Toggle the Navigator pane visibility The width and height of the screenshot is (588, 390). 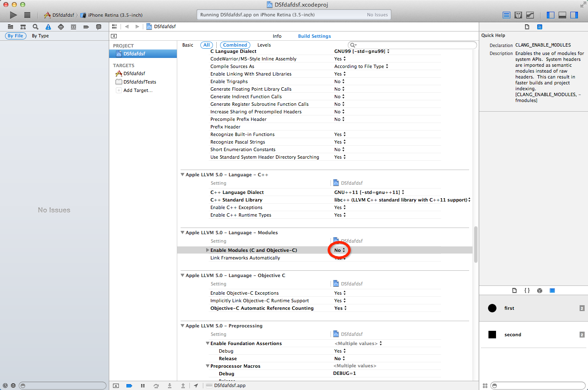551,15
